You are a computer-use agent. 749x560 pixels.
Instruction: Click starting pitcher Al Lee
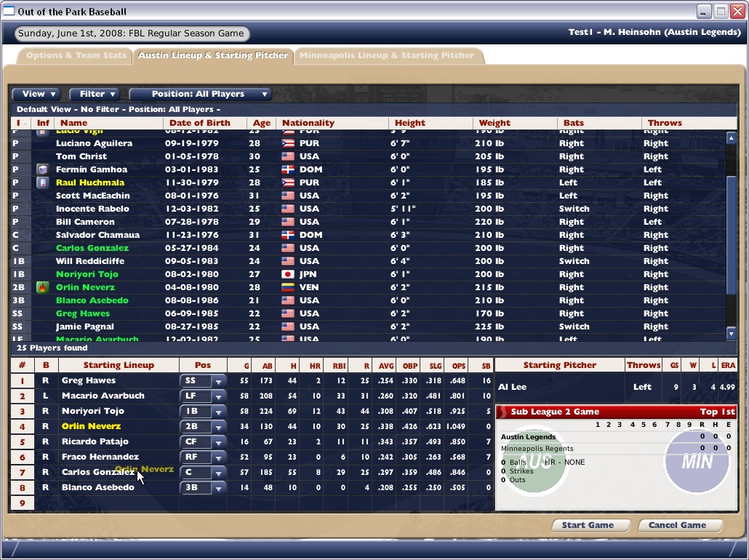pos(513,387)
